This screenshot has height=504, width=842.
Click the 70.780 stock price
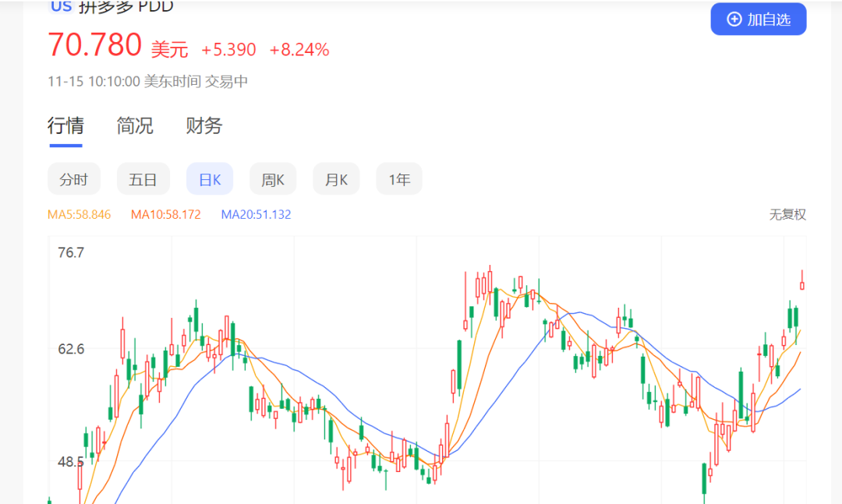click(94, 44)
